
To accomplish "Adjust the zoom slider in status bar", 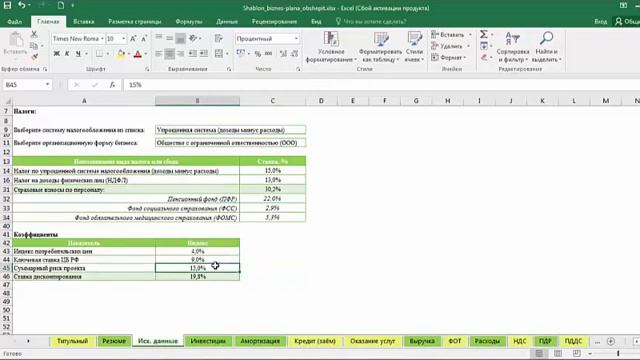I will point(618,353).
